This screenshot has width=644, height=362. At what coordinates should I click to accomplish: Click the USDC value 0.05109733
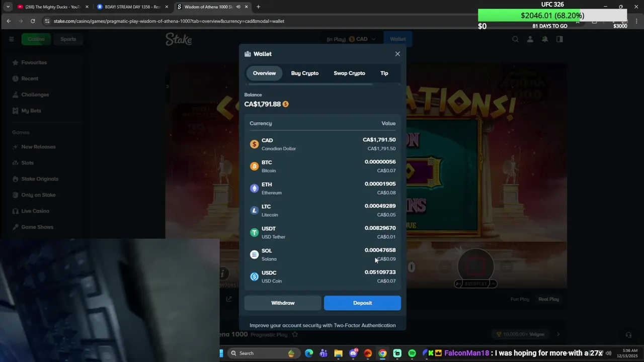point(380,272)
